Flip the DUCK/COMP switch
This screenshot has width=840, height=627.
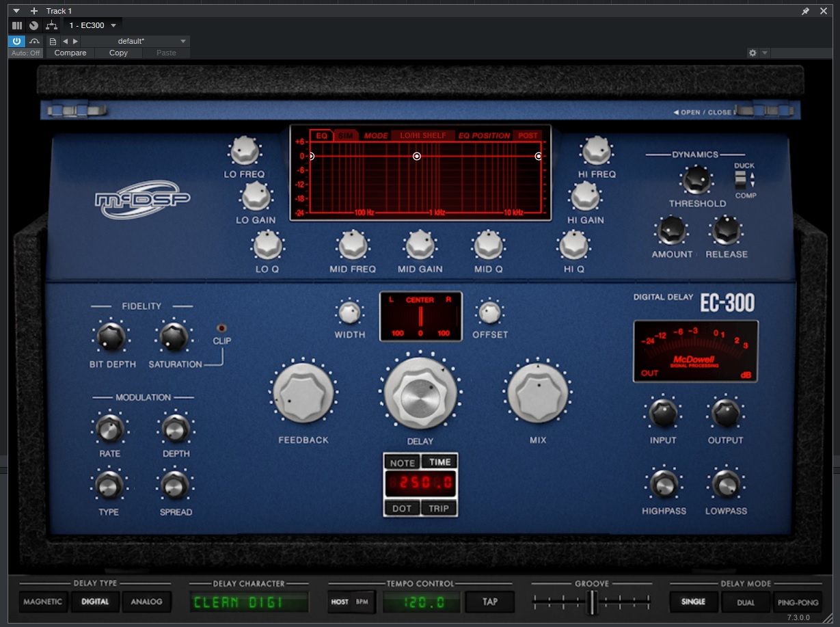pos(740,180)
